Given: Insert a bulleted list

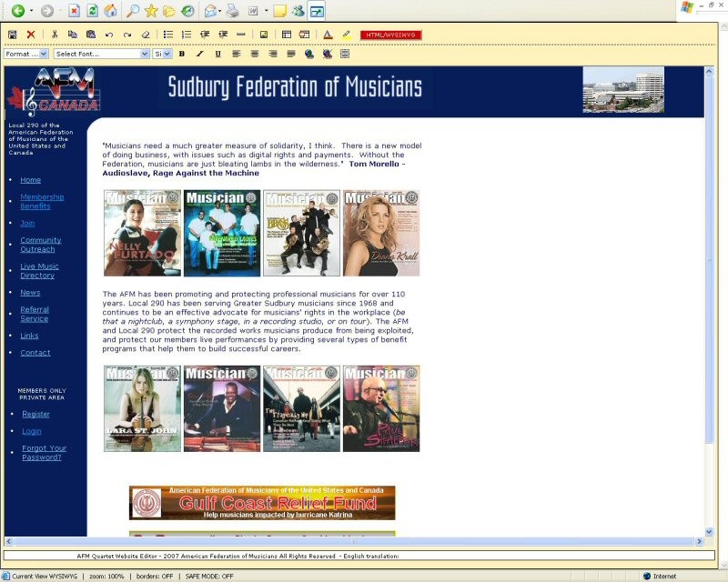Looking at the screenshot, I should click(168, 35).
